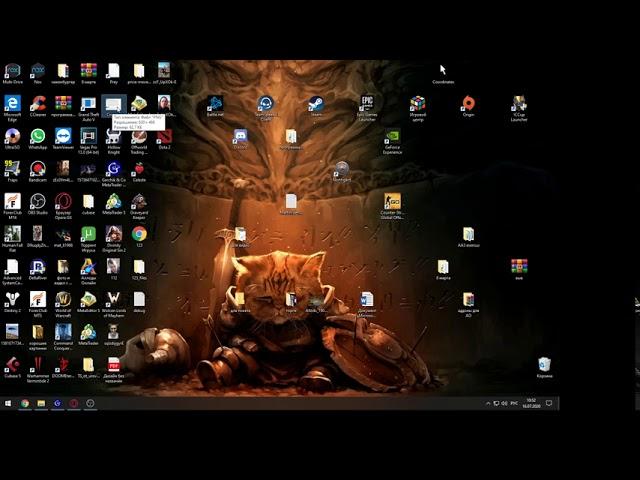This screenshot has height=480, width=640.
Task: Open the Steam desktop shortcut
Action: click(316, 103)
